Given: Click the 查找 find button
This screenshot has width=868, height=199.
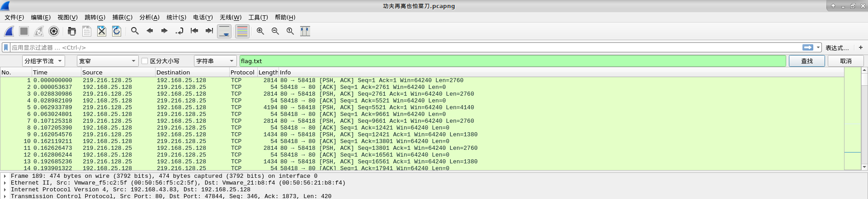Looking at the screenshot, I should [807, 61].
